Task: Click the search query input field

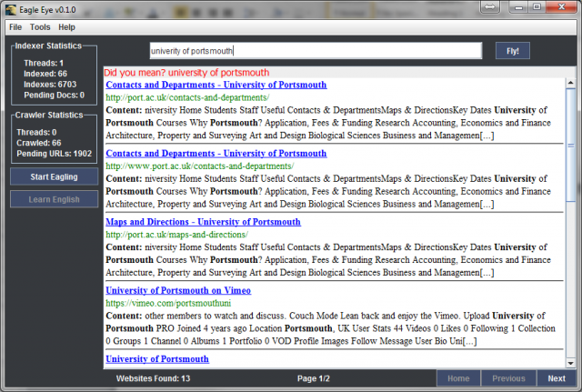Action: (x=316, y=51)
